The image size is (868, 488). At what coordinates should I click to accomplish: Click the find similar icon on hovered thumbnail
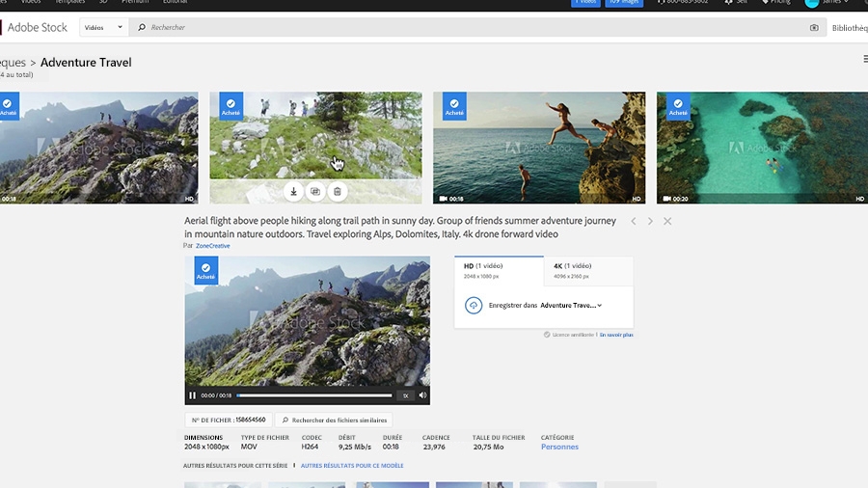[315, 192]
